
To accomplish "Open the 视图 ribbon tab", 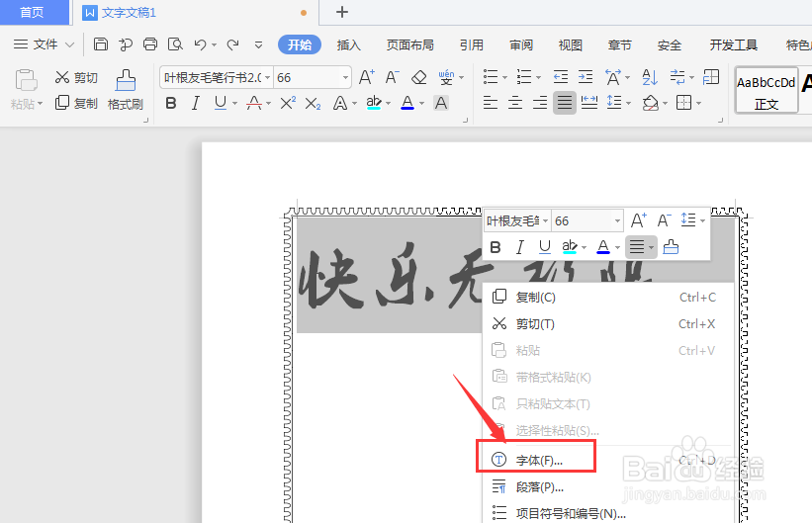I will pos(570,45).
